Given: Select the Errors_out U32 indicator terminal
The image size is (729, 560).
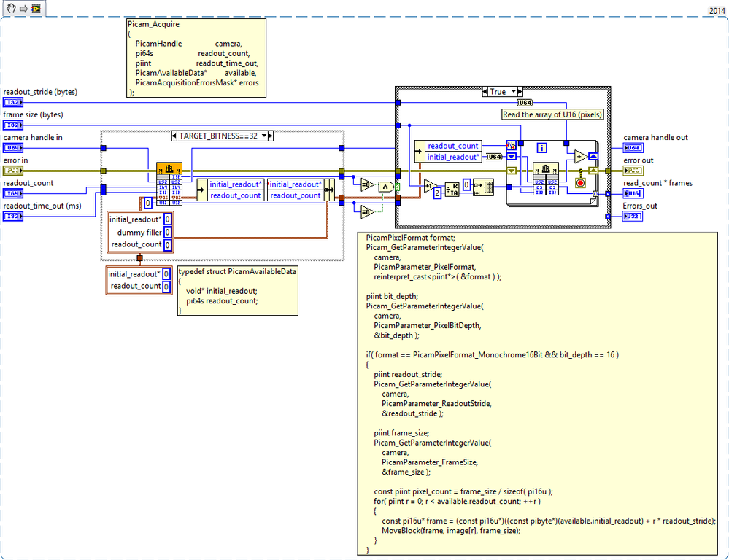Looking at the screenshot, I should tap(633, 216).
